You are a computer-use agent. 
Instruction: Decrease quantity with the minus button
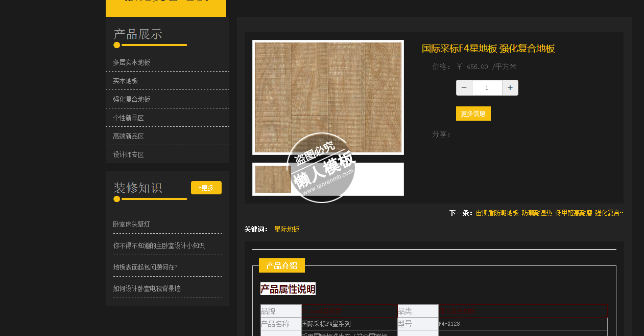[x=464, y=88]
